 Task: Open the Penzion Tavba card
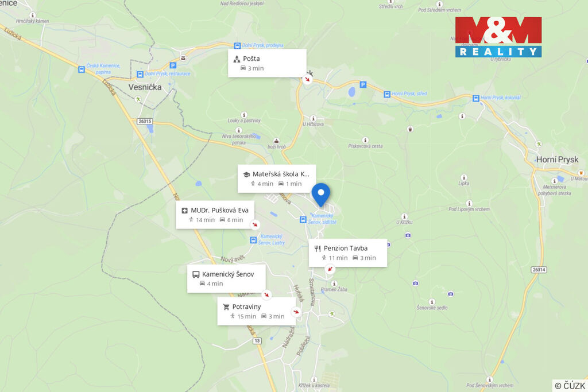click(x=347, y=253)
